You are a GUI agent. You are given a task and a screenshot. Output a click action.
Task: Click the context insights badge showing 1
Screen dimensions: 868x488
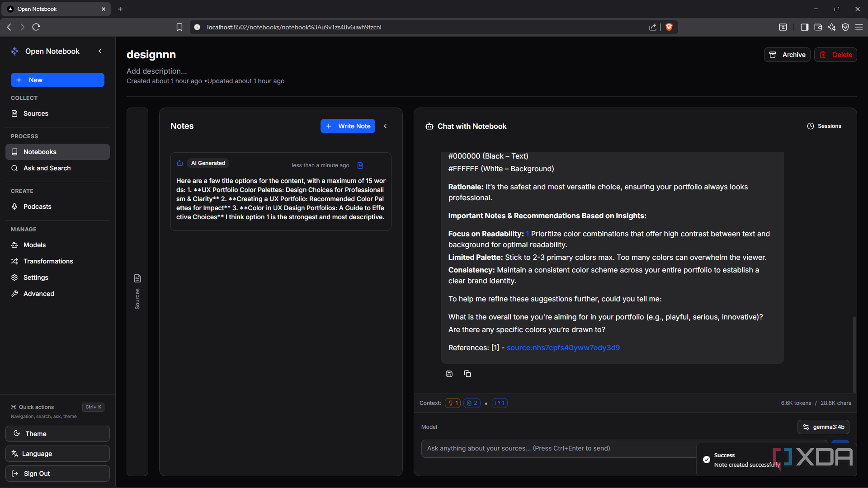453,403
